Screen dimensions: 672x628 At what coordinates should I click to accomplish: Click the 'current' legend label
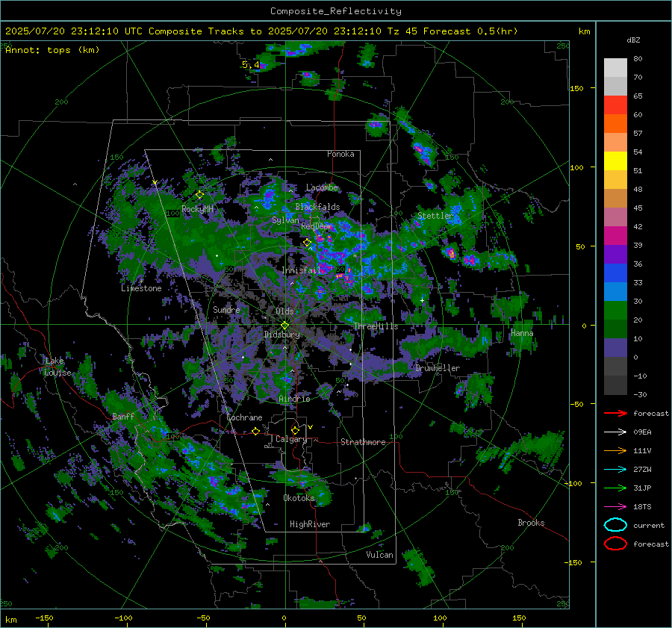coord(649,526)
